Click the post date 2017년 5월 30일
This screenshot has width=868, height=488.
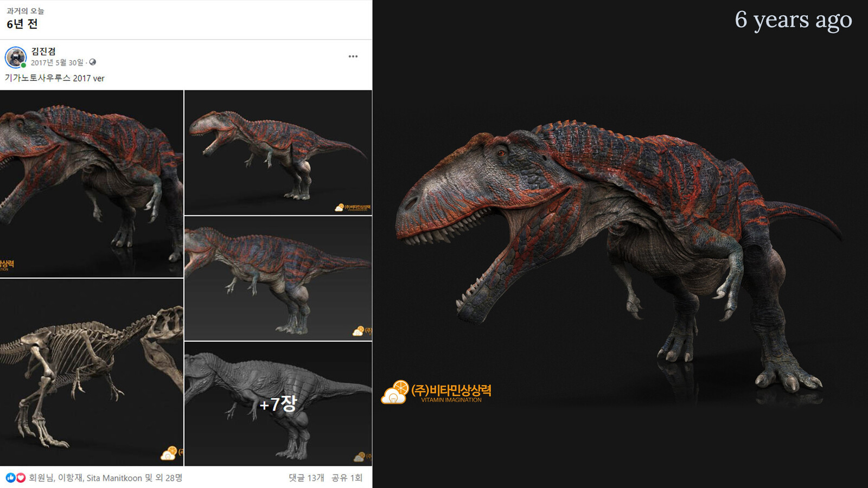click(x=57, y=62)
